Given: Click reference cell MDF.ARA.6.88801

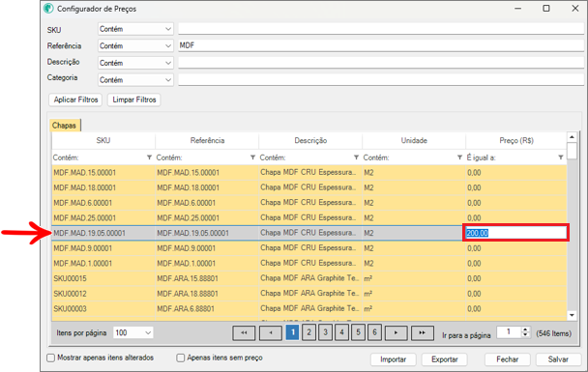Looking at the screenshot, I should (x=207, y=308).
